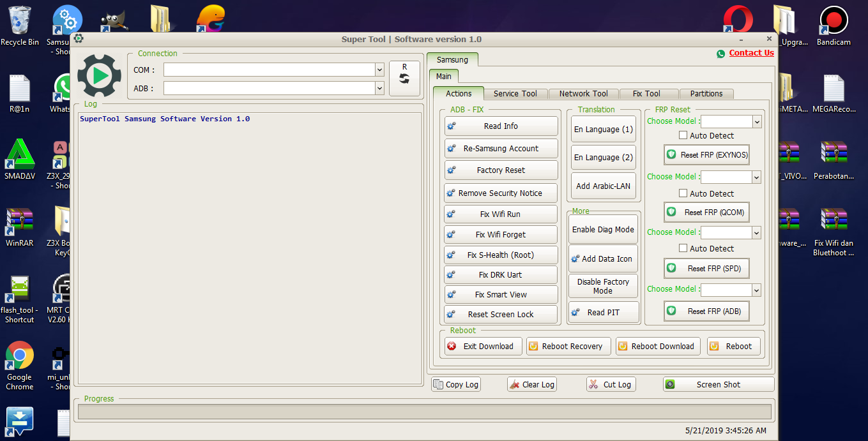Switch to the Actions tab
Image resolution: width=868 pixels, height=441 pixels.
pos(459,93)
